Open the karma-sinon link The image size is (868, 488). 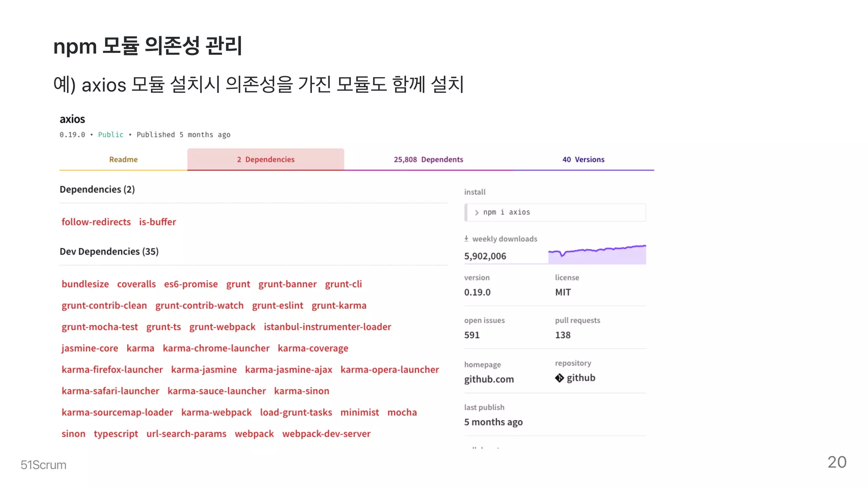(x=302, y=391)
